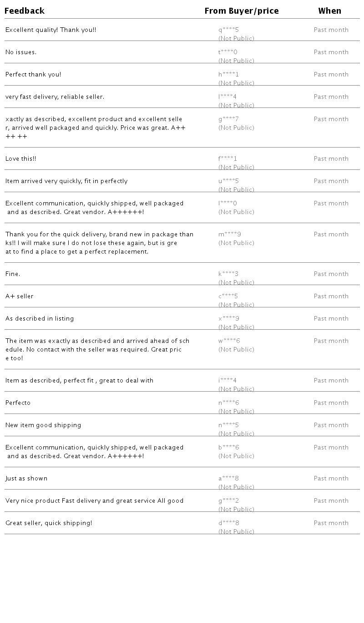
Task: Click the "Perfecto" feedback comment
Action: (x=18, y=403)
